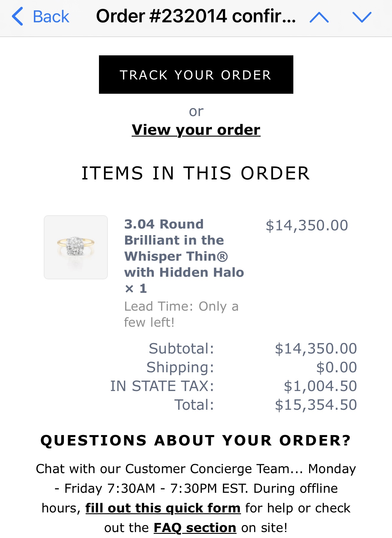This screenshot has width=392, height=538.
Task: Tap the × 1 quantity indicator
Action: coord(136,288)
